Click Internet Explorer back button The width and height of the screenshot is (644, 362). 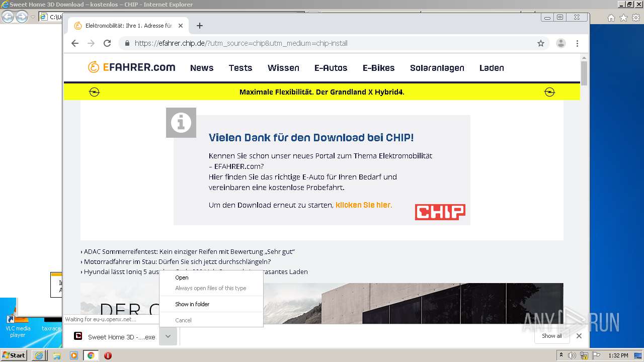coord(8,17)
